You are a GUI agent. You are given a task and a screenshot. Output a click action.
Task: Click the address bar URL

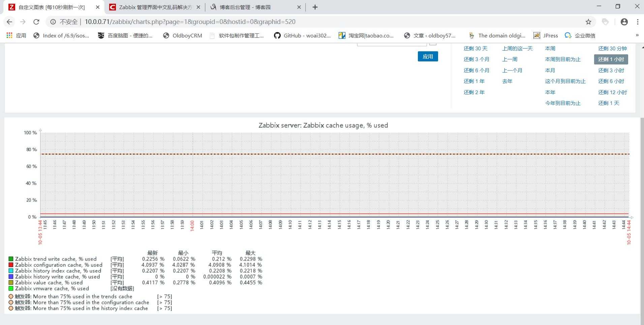pyautogui.click(x=190, y=22)
